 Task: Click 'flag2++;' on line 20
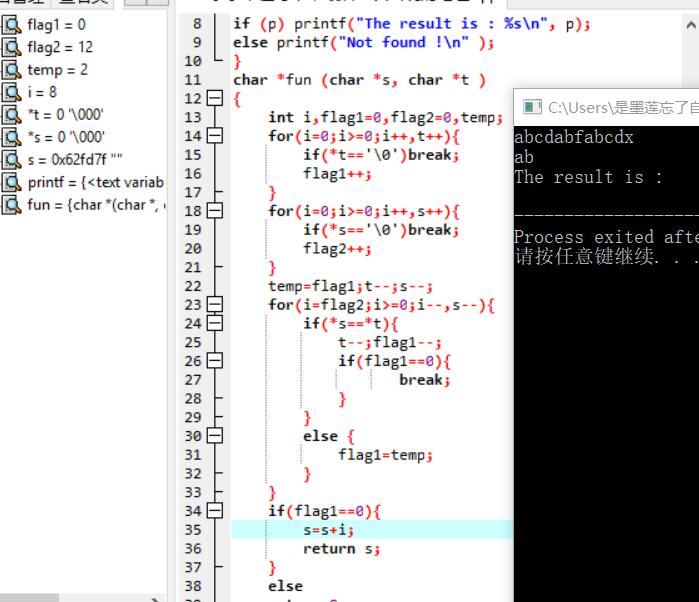point(337,248)
